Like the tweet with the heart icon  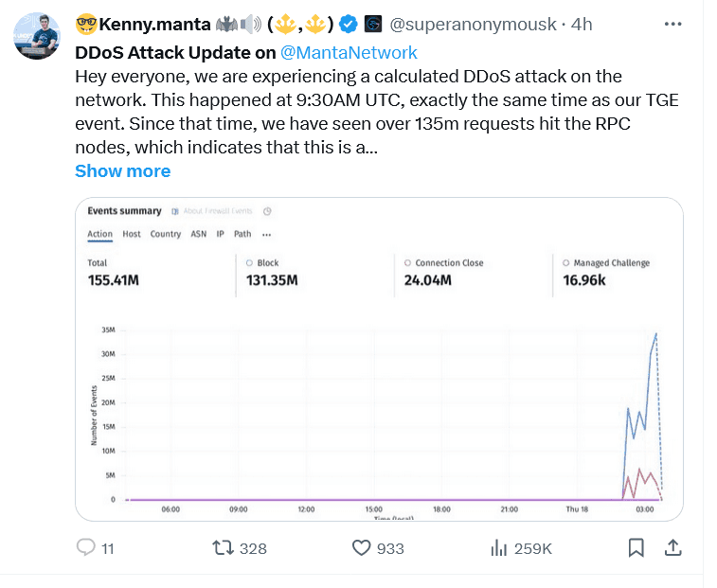pos(361,547)
